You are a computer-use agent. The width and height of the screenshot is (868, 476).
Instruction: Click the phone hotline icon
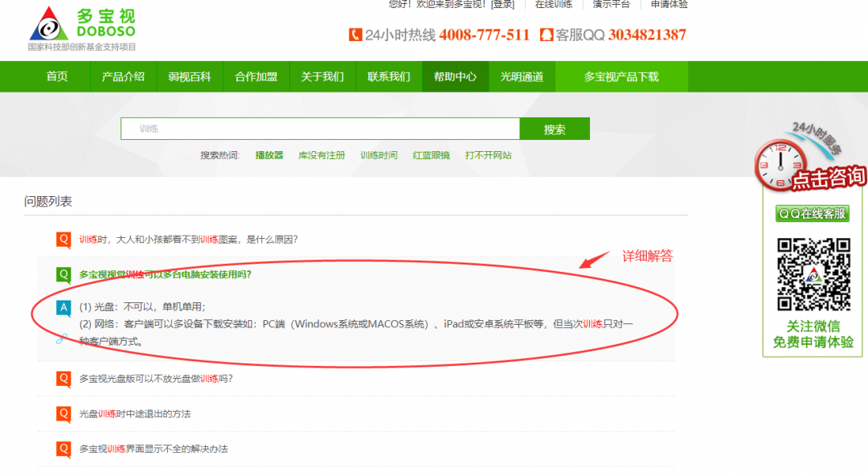(355, 35)
